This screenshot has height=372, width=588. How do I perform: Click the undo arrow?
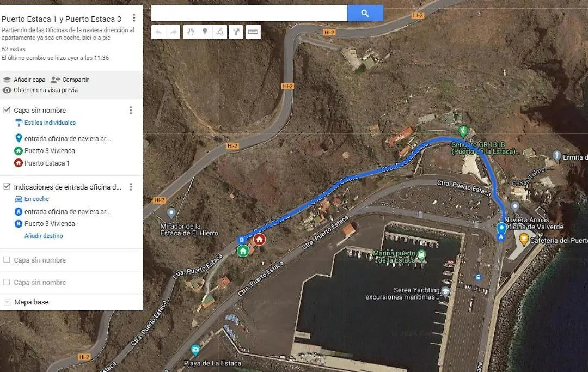[158, 32]
